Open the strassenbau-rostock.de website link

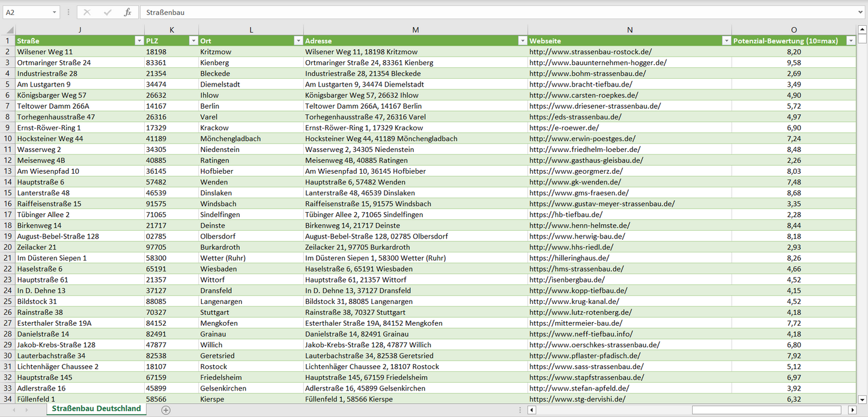coord(590,52)
